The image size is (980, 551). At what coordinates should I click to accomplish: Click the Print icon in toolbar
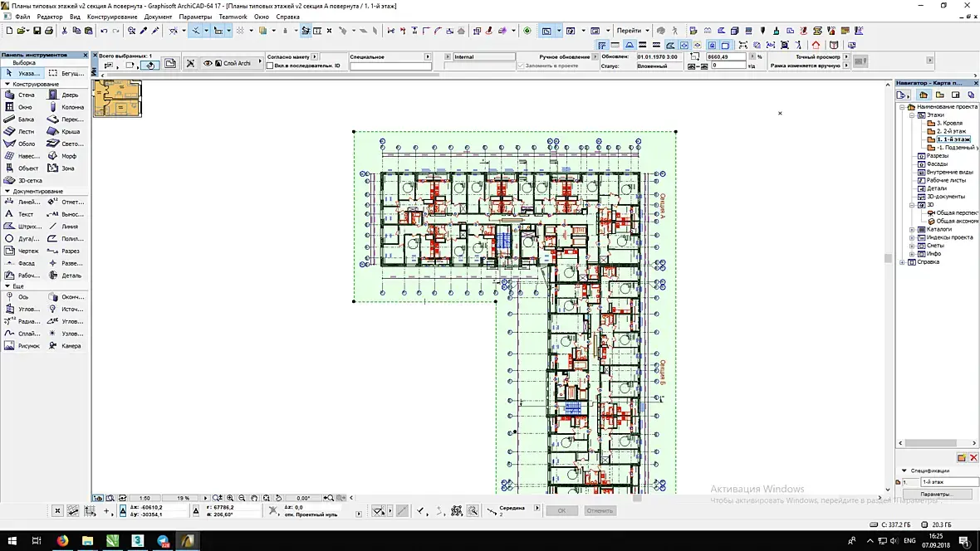coord(49,31)
